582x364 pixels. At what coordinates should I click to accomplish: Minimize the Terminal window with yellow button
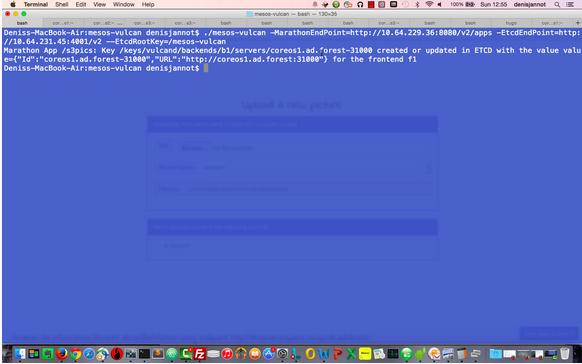(x=16, y=14)
